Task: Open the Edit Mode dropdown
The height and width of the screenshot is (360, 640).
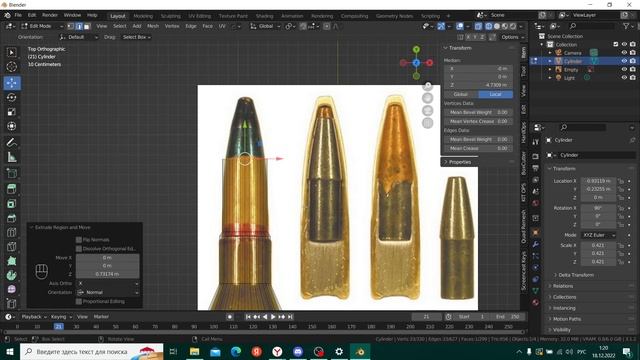Action: point(42,26)
